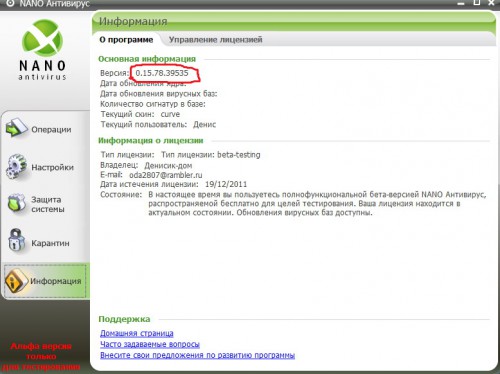Select the Карантин sidebar label
Viewport: 500px width, 374px height.
[50, 243]
